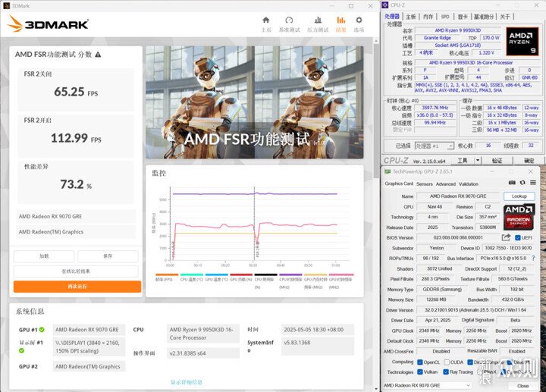Image resolution: width=546 pixels, height=392 pixels.
Task: Click GPU-Z screenshot camera icon
Action: click(x=512, y=183)
